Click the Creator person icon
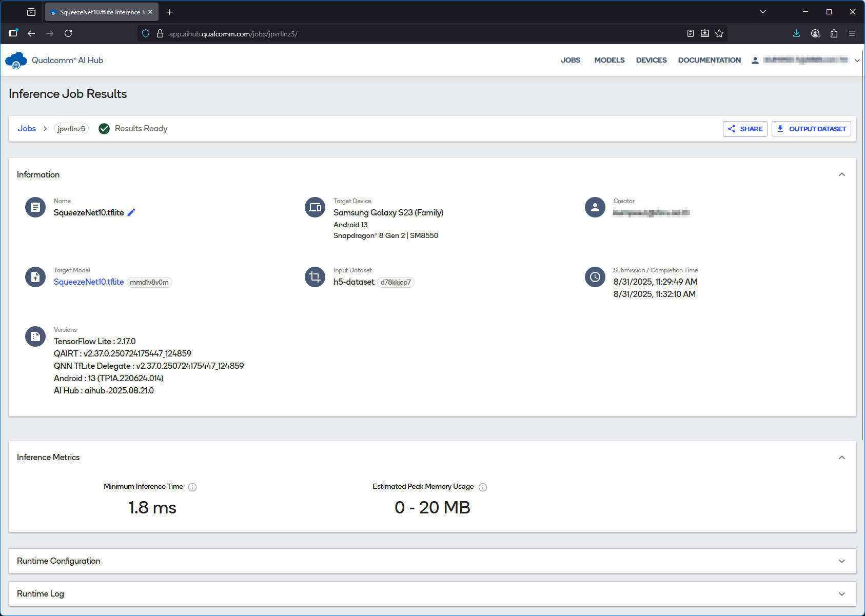The height and width of the screenshot is (616, 865). click(595, 207)
